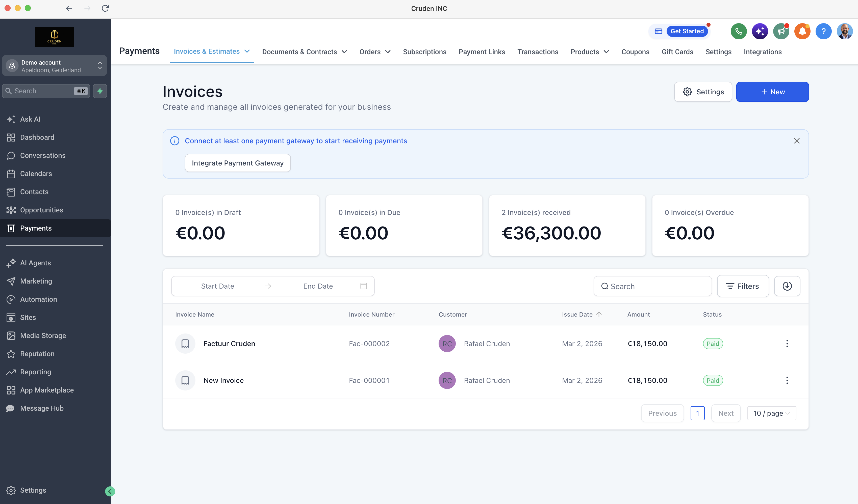The width and height of the screenshot is (858, 504).
Task: Click the calendar icon in date range
Action: click(x=363, y=286)
